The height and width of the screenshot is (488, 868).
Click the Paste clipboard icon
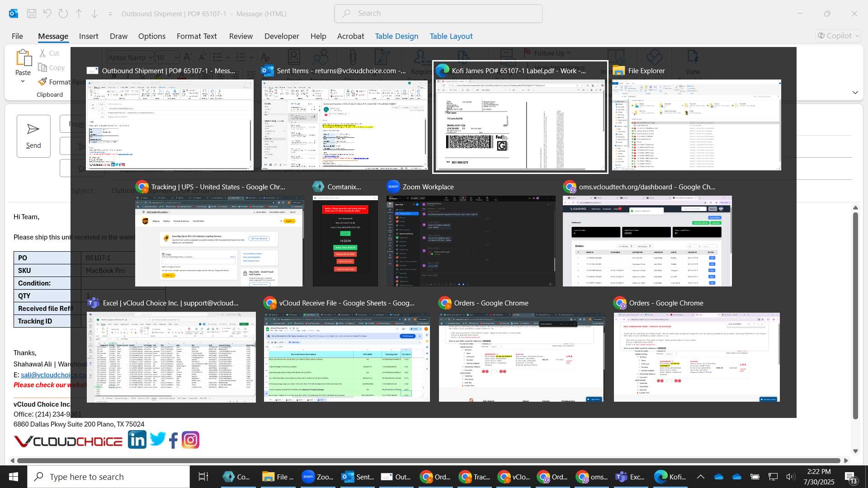click(23, 58)
